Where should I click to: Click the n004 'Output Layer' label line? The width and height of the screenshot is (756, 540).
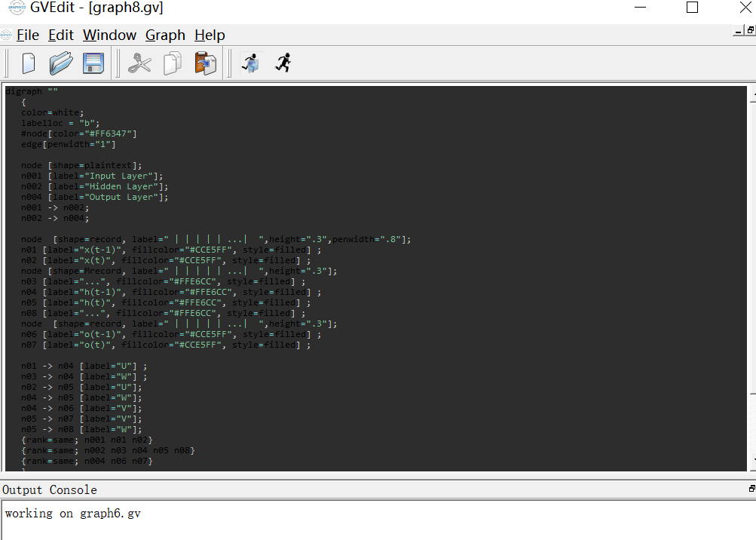tap(94, 198)
